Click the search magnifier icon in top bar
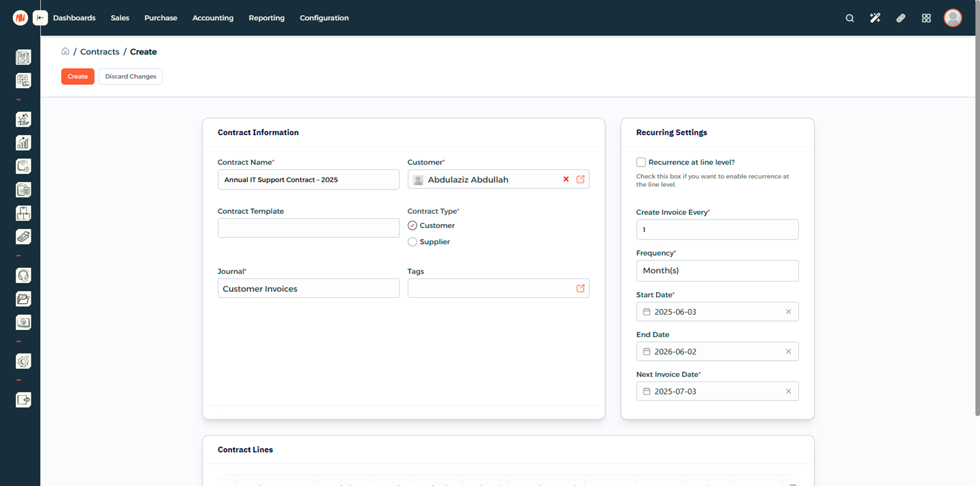The width and height of the screenshot is (980, 486). (849, 18)
